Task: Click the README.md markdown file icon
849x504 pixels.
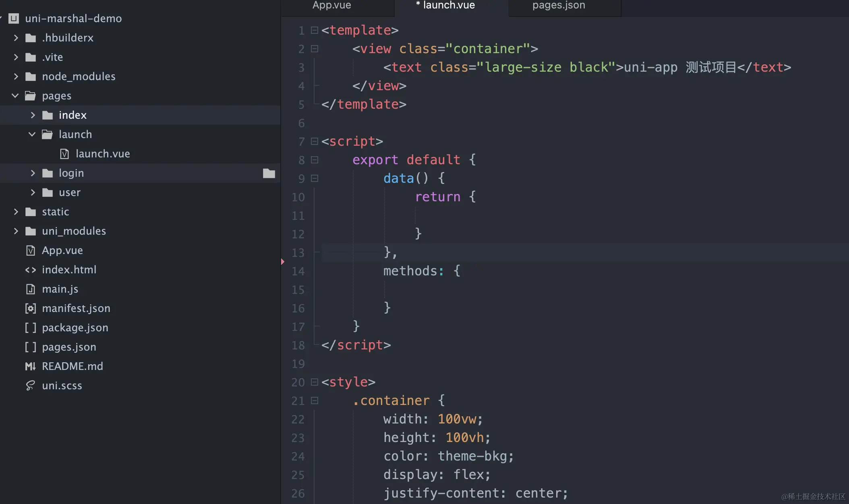Action: pos(31,366)
